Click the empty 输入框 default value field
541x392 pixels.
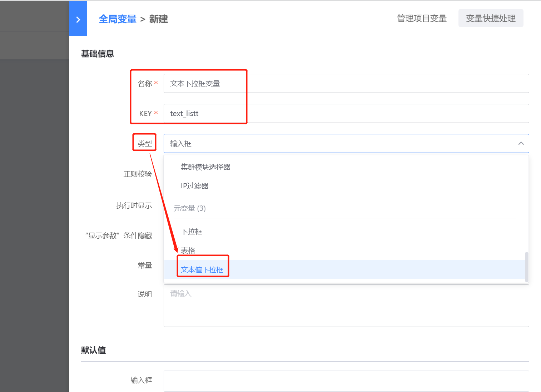[322, 381]
